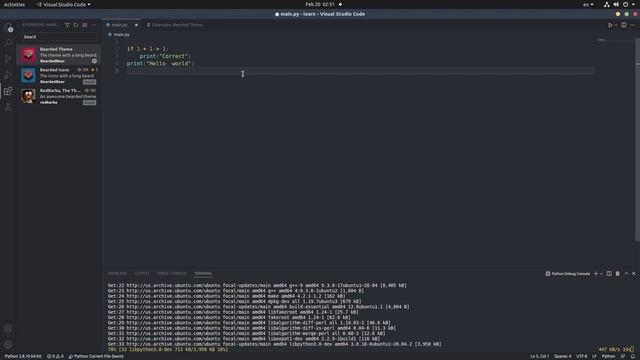The height and width of the screenshot is (360, 640).
Task: Switch to Extension: Bearded Theme tab
Action: click(x=175, y=25)
